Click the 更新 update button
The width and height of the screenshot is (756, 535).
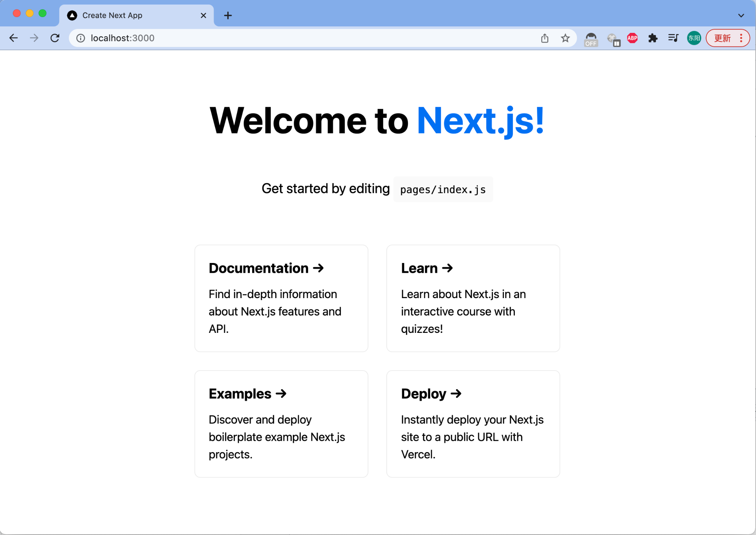[x=722, y=38]
